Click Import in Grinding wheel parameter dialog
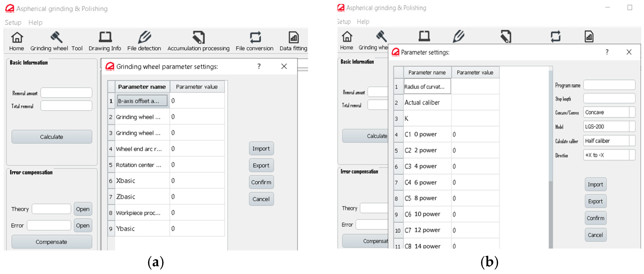The width and height of the screenshot is (644, 274). [x=261, y=149]
